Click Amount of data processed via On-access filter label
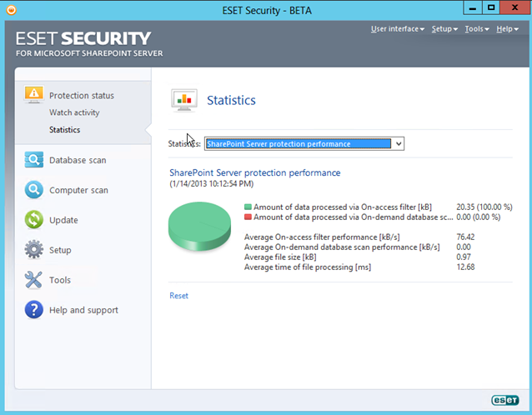 (343, 207)
